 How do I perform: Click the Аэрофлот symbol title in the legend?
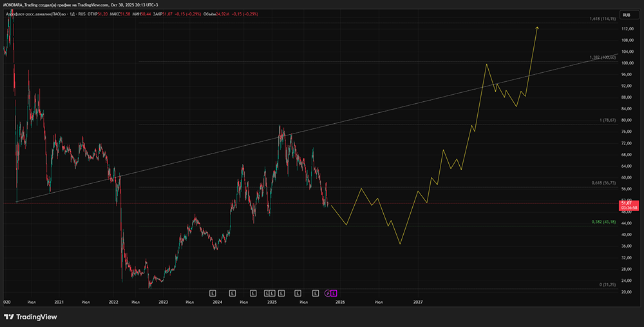tap(37, 14)
